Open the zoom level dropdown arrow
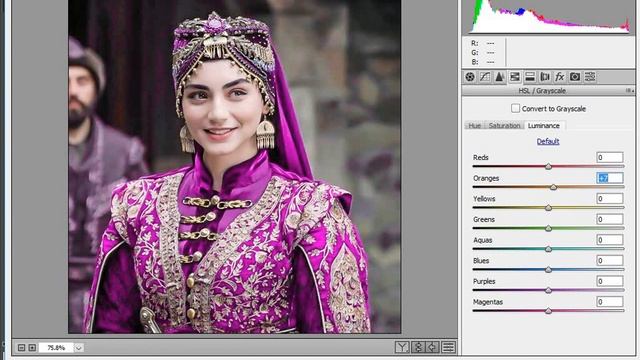 click(78, 348)
